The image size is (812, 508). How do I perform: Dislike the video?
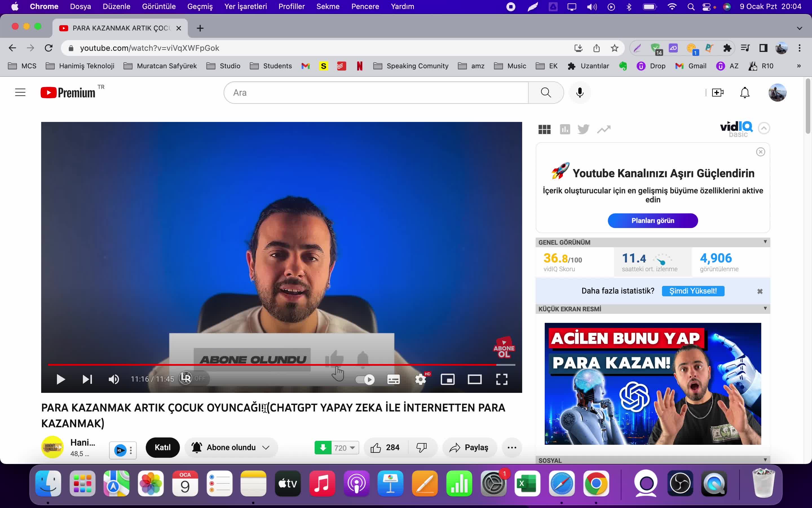(422, 448)
